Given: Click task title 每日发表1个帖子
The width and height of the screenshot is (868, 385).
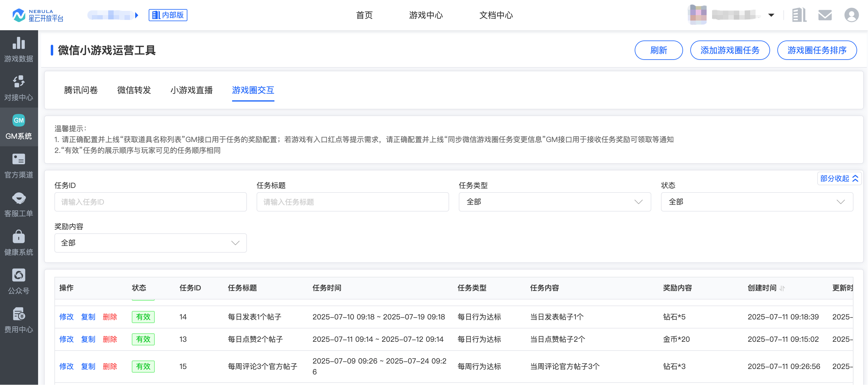Looking at the screenshot, I should (x=254, y=317).
